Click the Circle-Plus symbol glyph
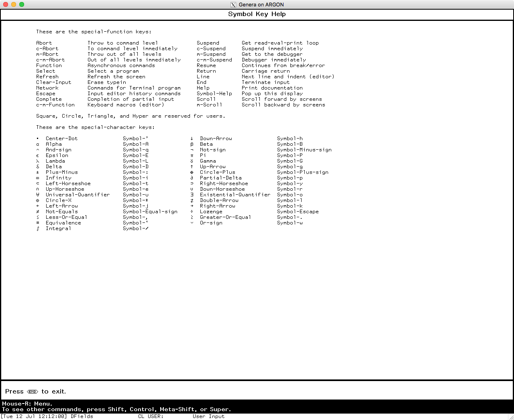 click(x=192, y=172)
